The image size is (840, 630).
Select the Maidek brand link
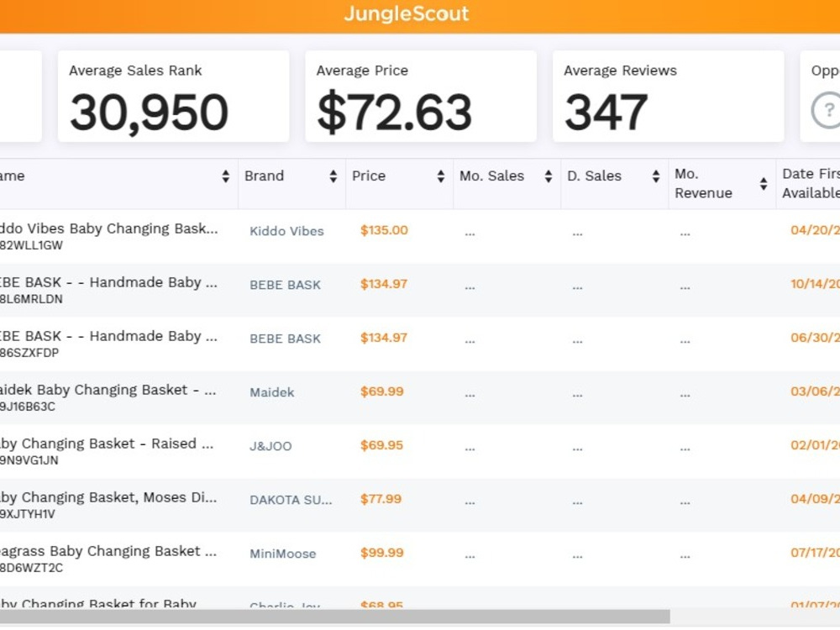click(x=271, y=392)
